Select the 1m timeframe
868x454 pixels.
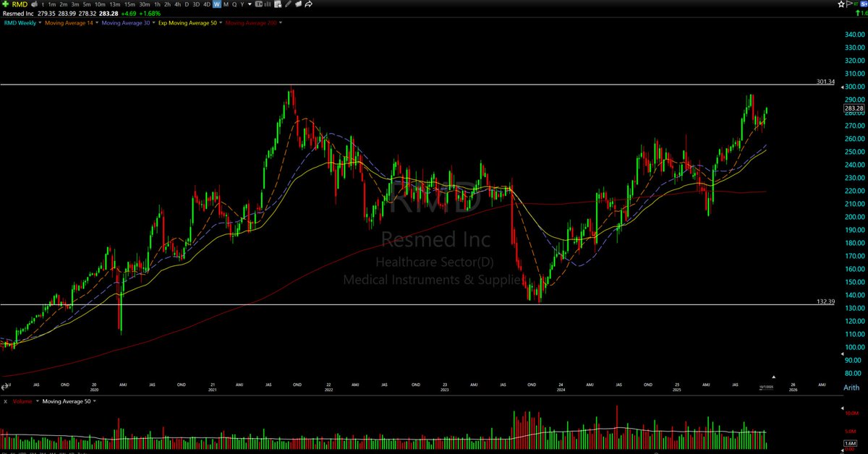[52, 4]
